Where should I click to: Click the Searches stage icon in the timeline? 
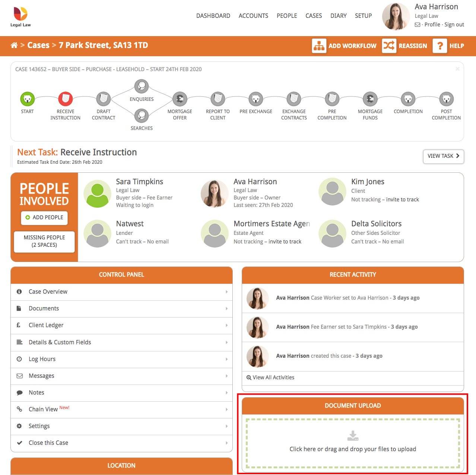click(142, 115)
